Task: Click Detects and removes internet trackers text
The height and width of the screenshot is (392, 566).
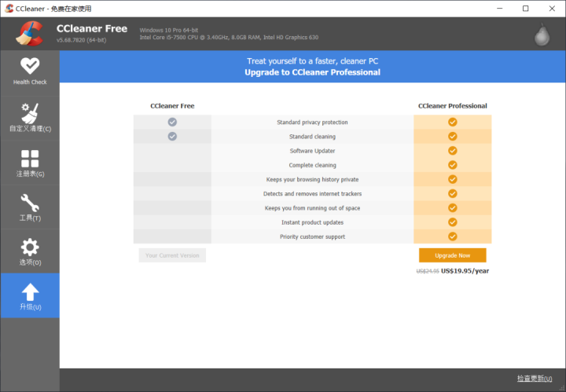Action: tap(312, 194)
